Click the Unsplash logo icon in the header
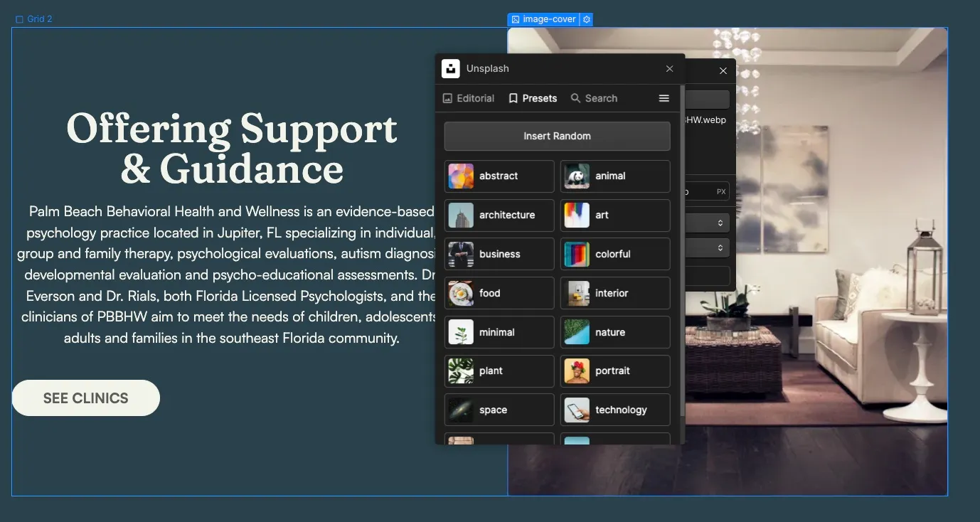The image size is (980, 522). 452,68
